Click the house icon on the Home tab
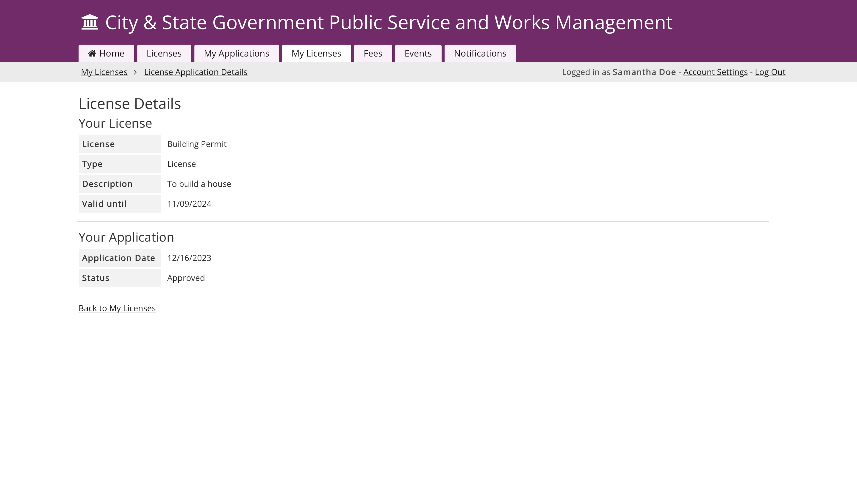Image resolution: width=857 pixels, height=504 pixels. tap(92, 53)
